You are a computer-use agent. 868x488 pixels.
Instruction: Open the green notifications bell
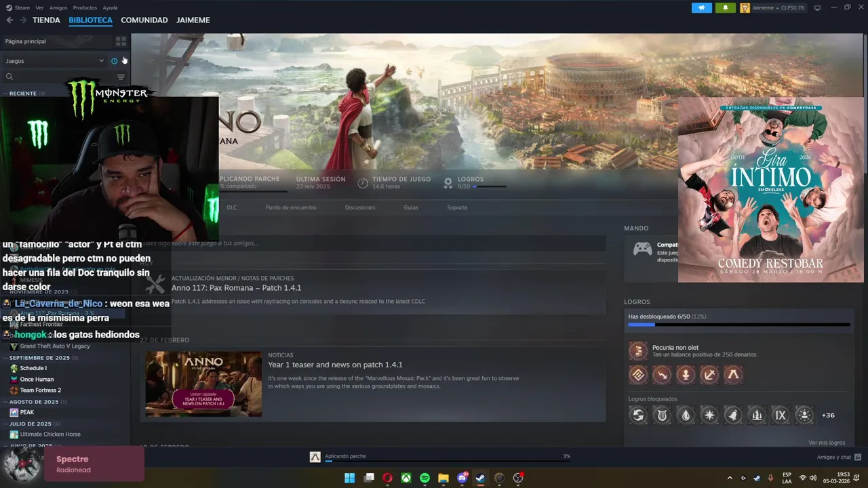726,7
